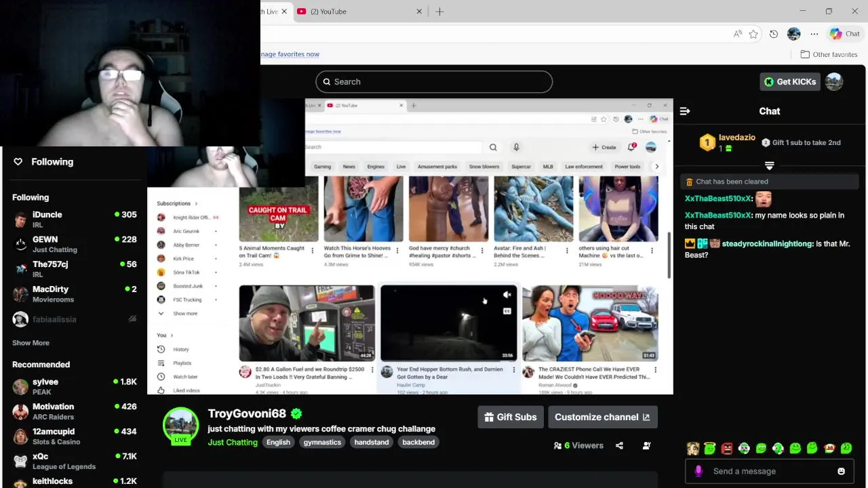Expand the chat leaderboard chevron
The width and height of the screenshot is (868, 488).
[770, 165]
